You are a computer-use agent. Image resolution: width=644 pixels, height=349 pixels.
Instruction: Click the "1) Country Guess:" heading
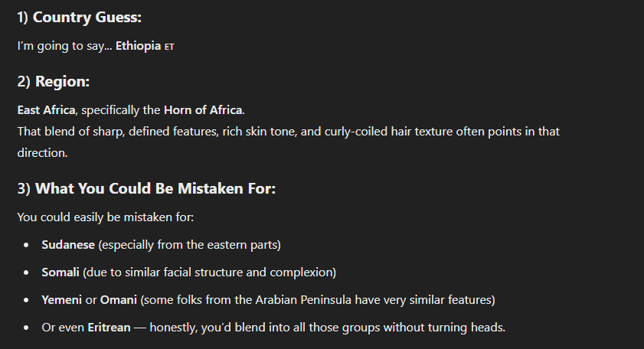click(x=80, y=18)
